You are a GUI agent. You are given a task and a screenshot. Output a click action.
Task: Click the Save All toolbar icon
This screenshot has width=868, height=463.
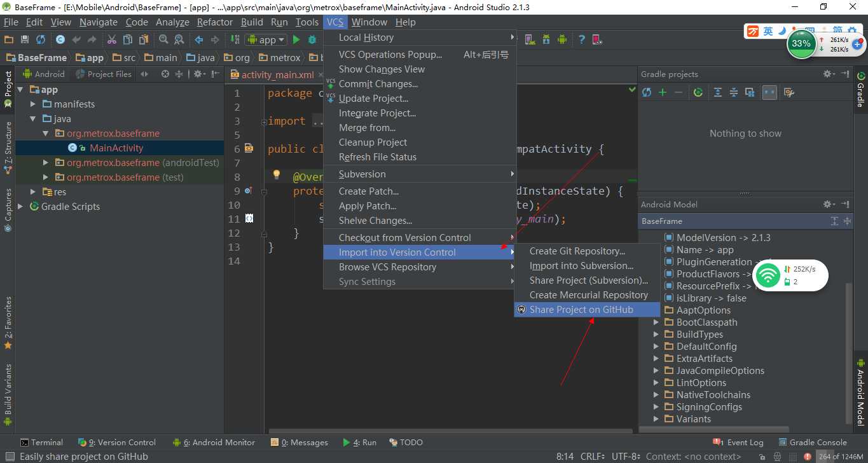(25, 39)
